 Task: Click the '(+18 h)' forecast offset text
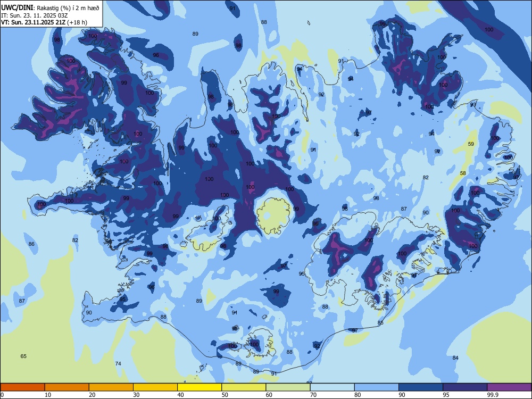pyautogui.click(x=77, y=22)
